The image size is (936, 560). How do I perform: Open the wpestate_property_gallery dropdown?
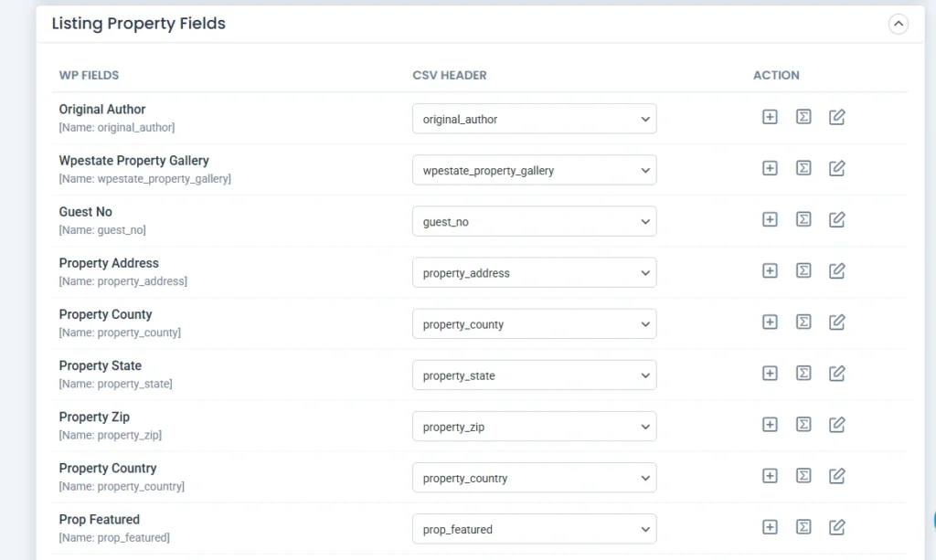click(534, 170)
